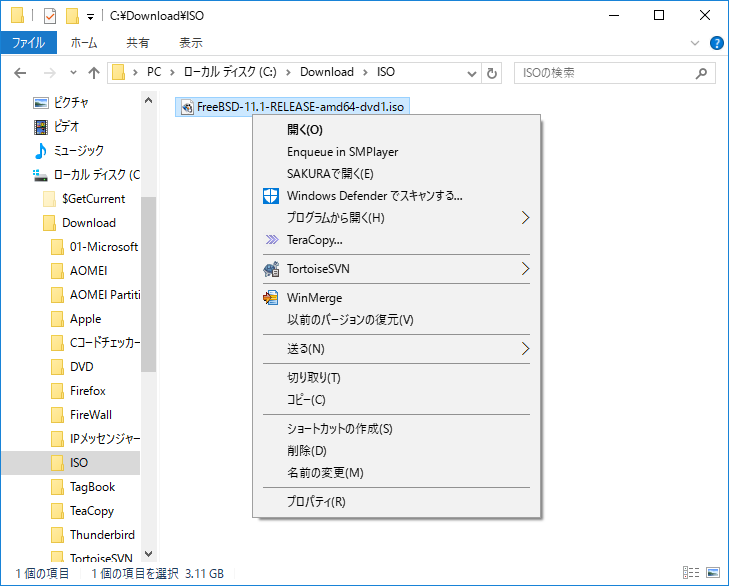Click navigation pane scrollbar thumb

point(148,285)
